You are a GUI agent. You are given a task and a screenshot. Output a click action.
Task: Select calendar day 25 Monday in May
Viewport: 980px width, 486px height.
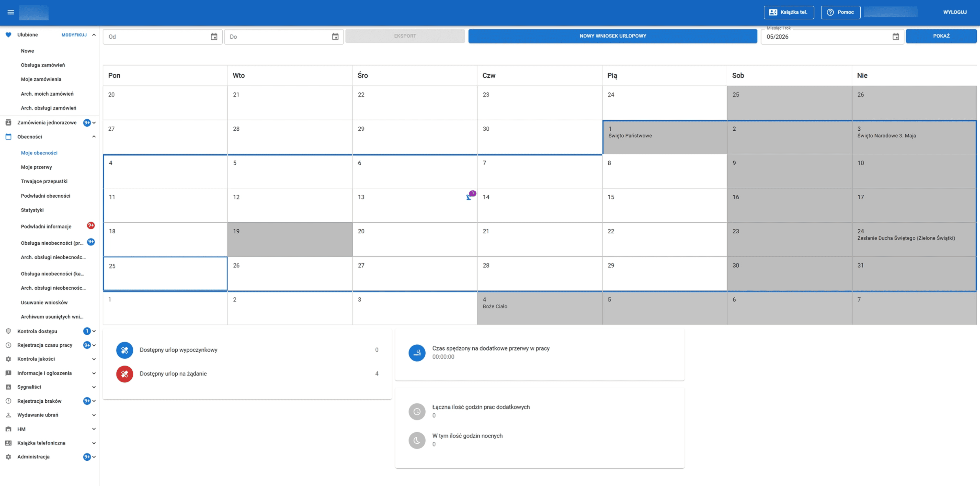click(165, 274)
